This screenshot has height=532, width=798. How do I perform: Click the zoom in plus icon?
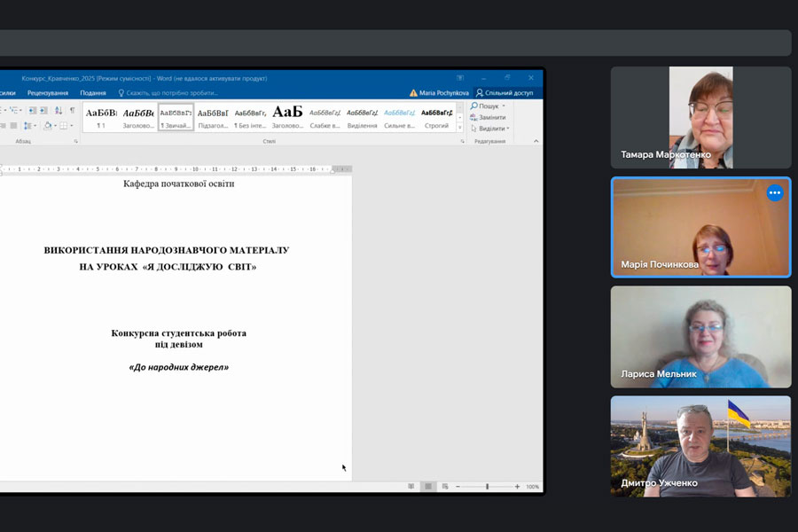coord(517,487)
